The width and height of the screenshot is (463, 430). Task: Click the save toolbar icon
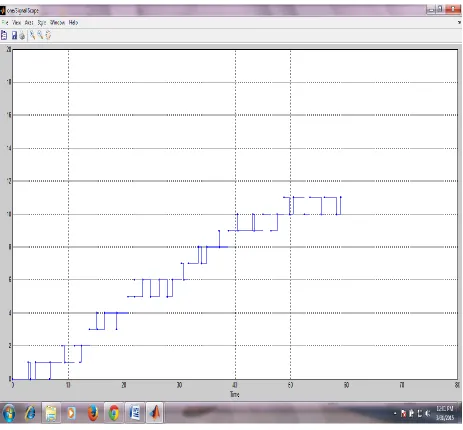point(14,35)
